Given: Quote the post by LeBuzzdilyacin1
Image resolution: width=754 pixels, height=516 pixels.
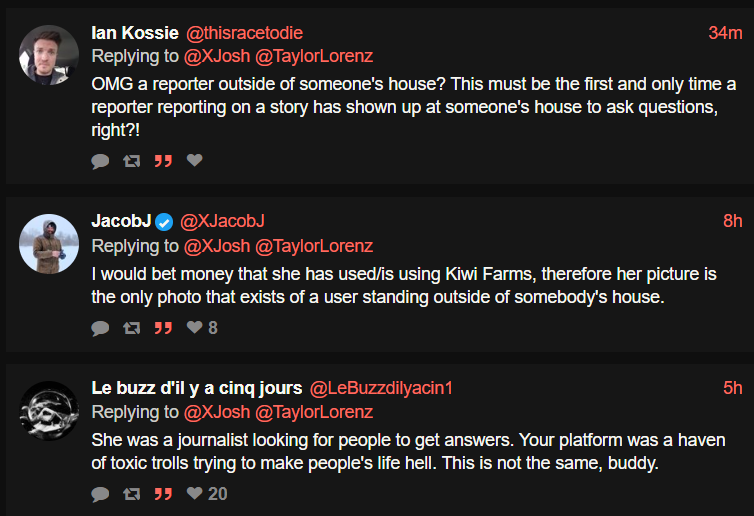Looking at the screenshot, I should pos(163,494).
